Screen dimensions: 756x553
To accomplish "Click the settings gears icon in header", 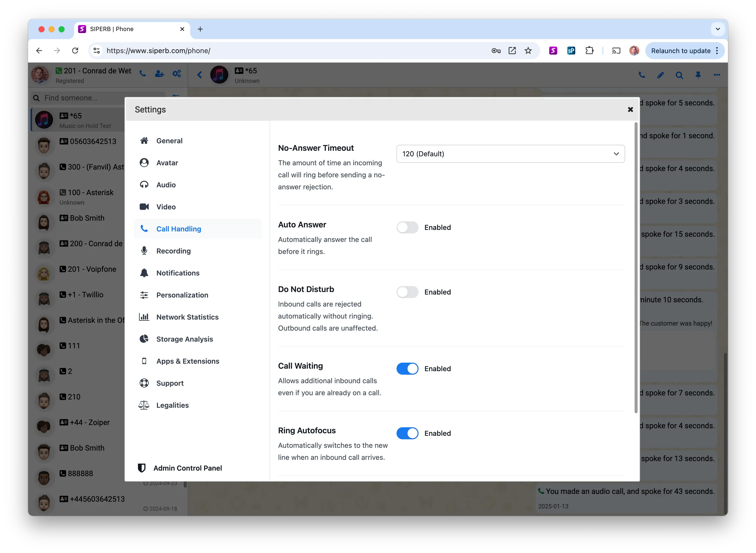I will coord(177,74).
